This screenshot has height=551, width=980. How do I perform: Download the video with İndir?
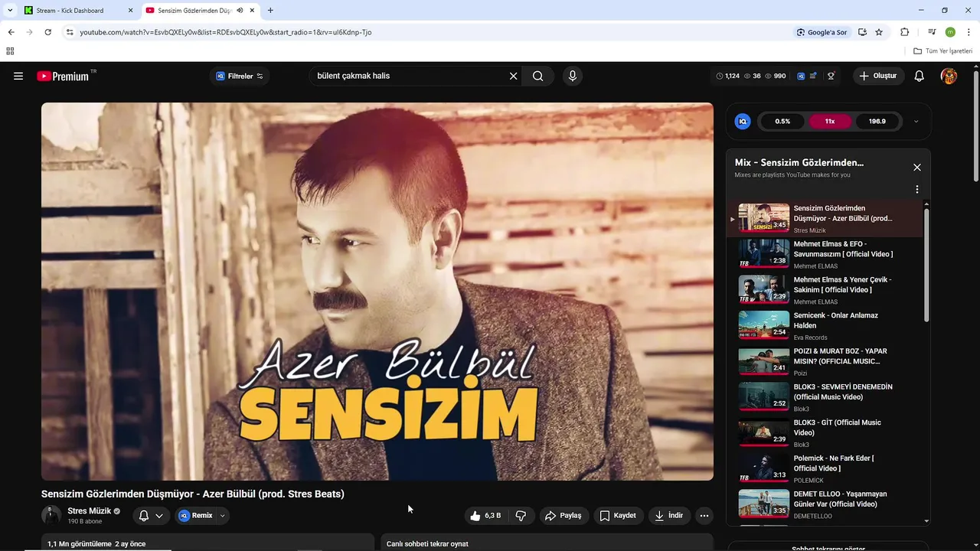[x=669, y=516]
